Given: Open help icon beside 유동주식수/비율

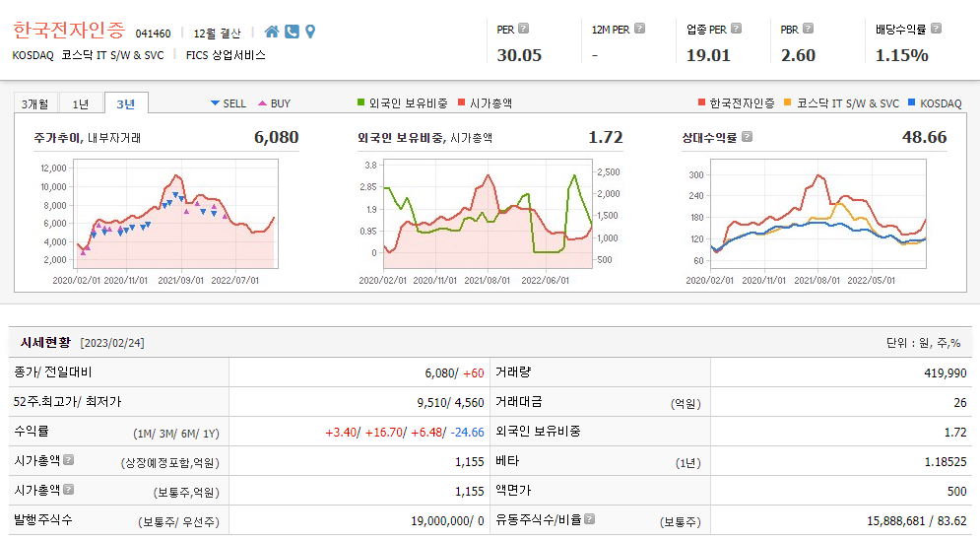Looking at the screenshot, I should pos(589,518).
